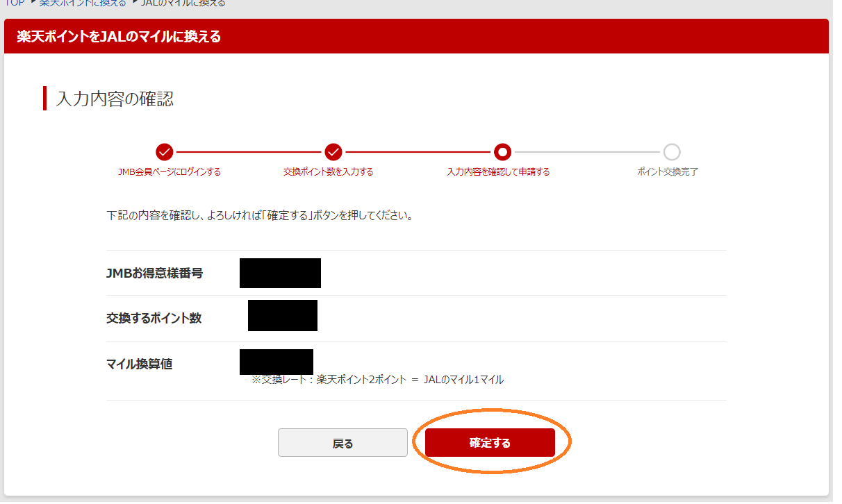Click the 交換するポイント数 row label
Screen dimensions: 842x504
(154, 318)
